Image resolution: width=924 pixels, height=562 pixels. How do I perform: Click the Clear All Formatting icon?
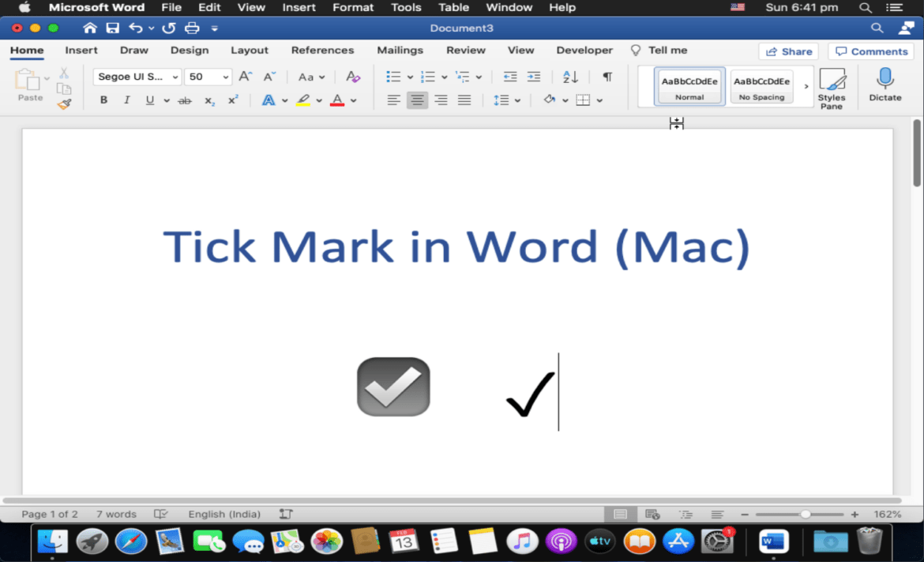click(353, 77)
